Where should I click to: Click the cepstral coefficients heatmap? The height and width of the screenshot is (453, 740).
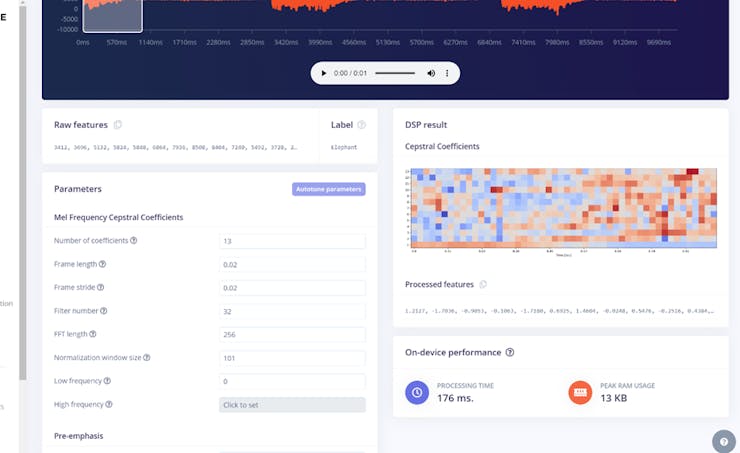tap(563, 208)
